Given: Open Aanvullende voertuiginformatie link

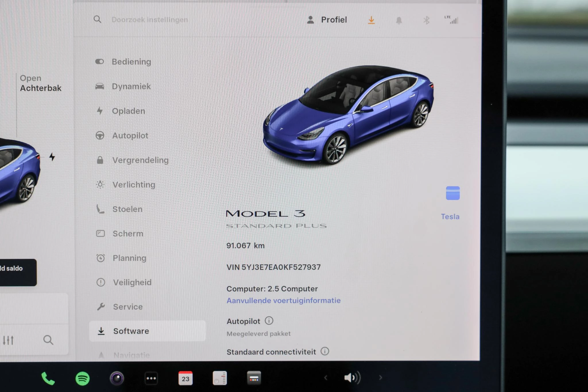Looking at the screenshot, I should coord(284,300).
